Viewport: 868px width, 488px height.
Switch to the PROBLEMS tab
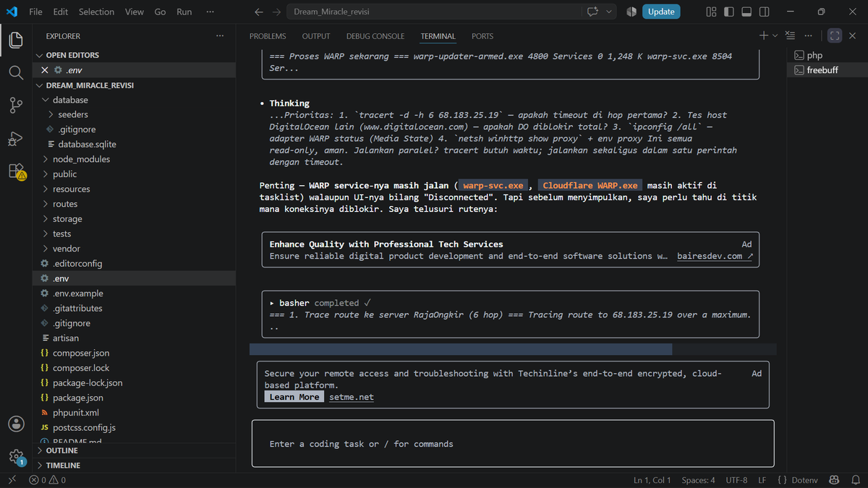[x=268, y=36]
